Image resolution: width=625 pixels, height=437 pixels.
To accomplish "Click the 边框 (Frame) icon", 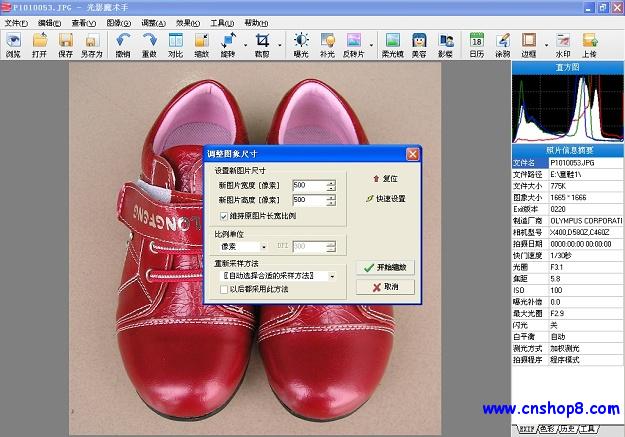I will [x=529, y=45].
